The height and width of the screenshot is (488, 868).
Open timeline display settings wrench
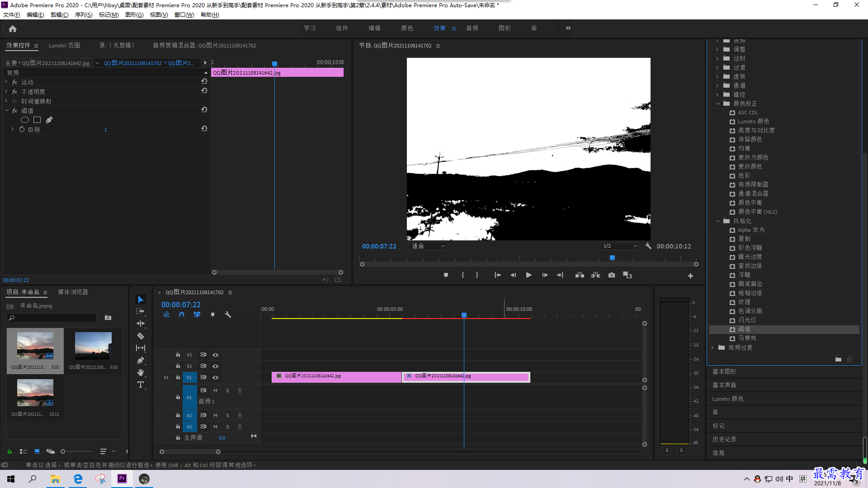tap(228, 314)
